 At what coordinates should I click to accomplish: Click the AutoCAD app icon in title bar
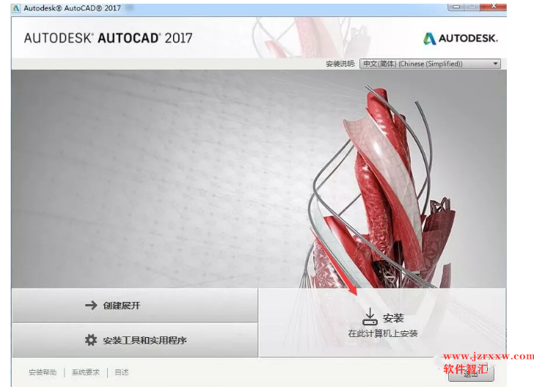click(x=16, y=8)
